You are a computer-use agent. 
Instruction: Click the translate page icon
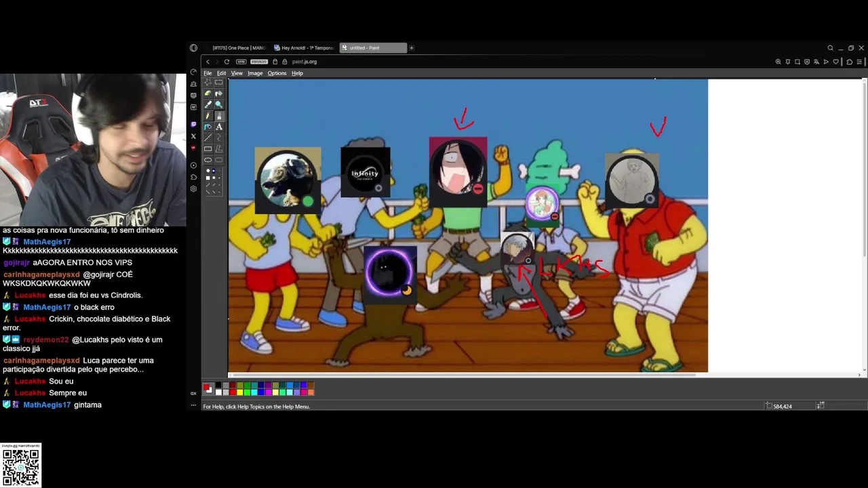816,62
